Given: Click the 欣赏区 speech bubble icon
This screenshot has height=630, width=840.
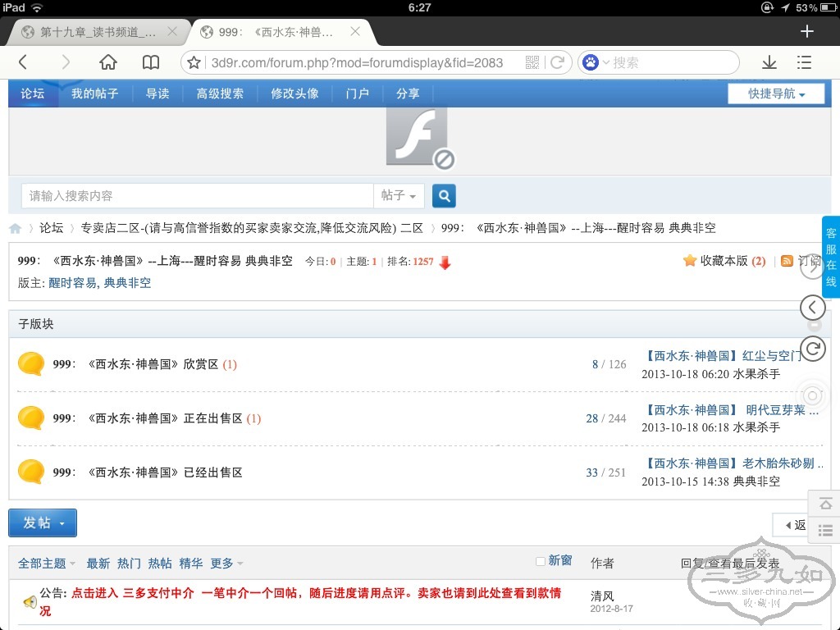Looking at the screenshot, I should [31, 363].
